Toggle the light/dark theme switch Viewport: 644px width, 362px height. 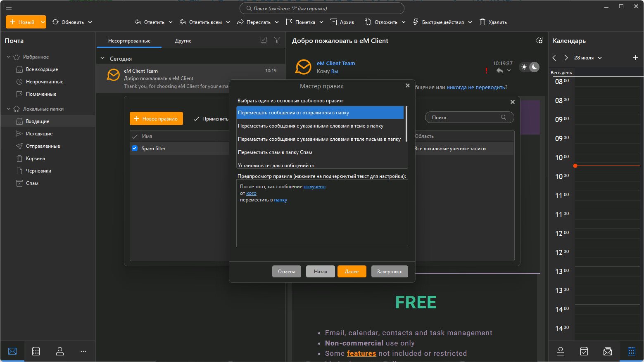529,67
